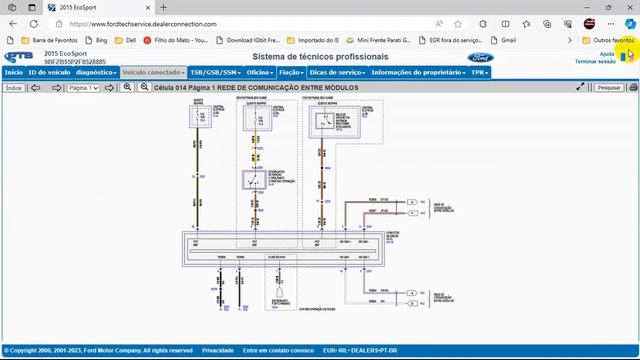Open read aloud option in address bar
This screenshot has height=360, width=640.
[439, 24]
